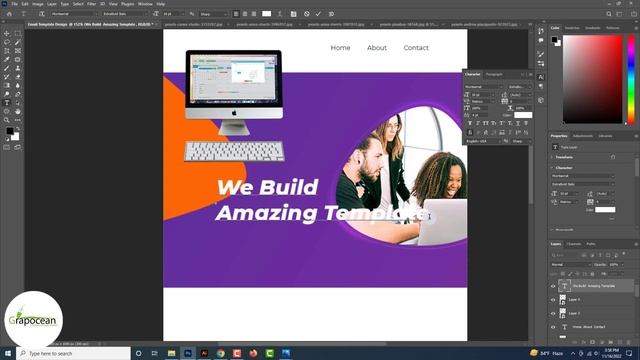Click the Type here to search box

coord(74,353)
